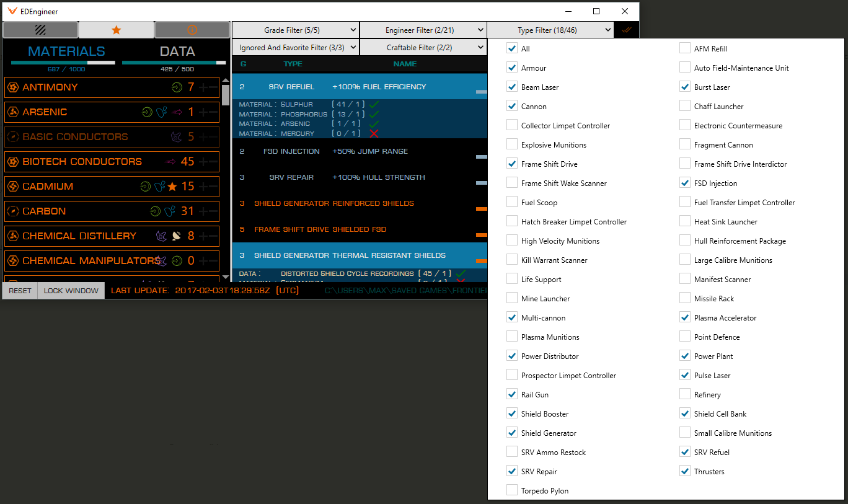The image size is (848, 504).
Task: Open the striped cargo tab icon
Action: 40,30
